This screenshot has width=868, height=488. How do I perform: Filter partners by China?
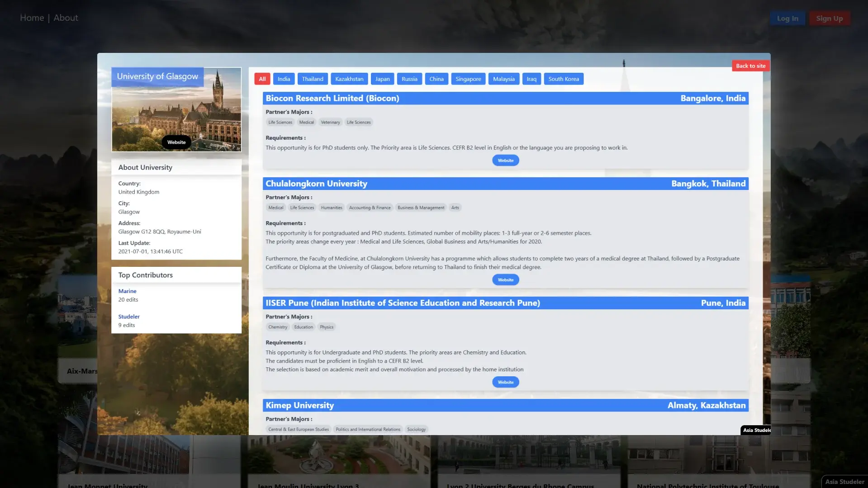point(436,79)
